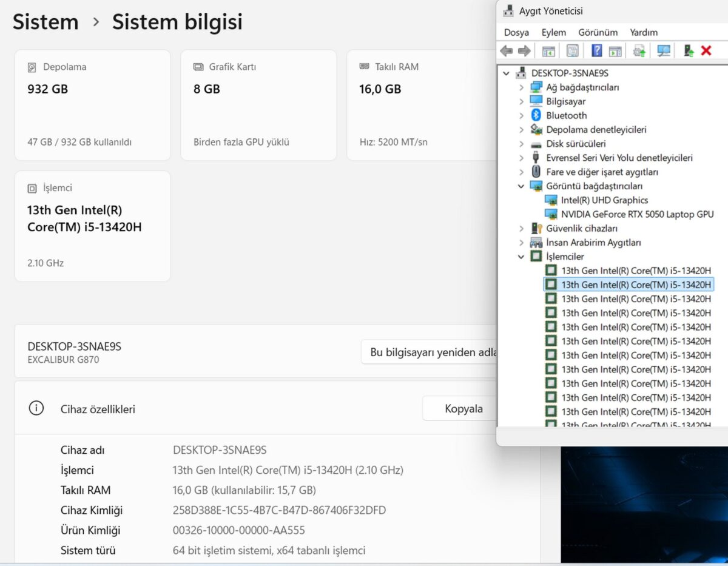Screen dimensions: 728x566
Task: Open the Takılı RAM 16,0 GB card
Action: click(x=422, y=105)
